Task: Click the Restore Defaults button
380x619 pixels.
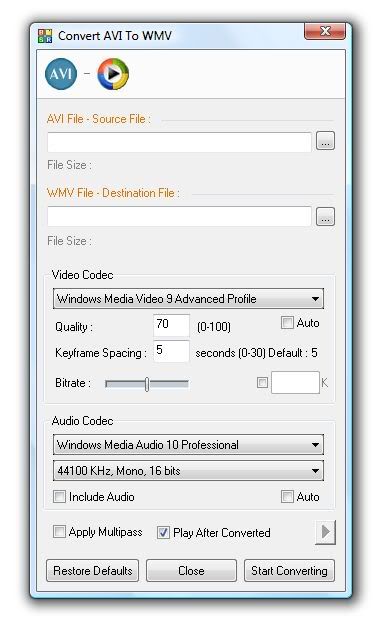Action: 92,570
